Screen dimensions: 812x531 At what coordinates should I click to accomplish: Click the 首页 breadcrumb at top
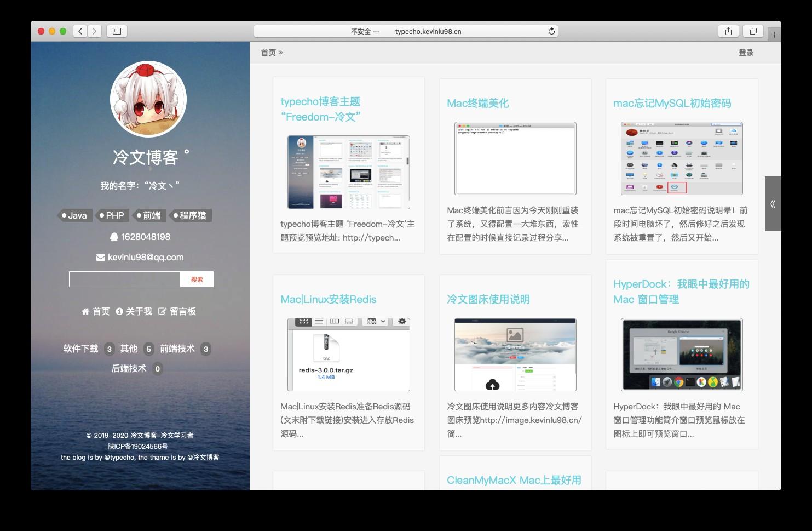[268, 53]
